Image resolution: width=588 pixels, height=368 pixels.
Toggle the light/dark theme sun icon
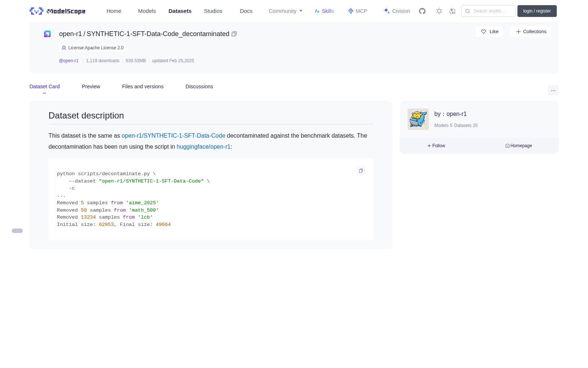(439, 11)
